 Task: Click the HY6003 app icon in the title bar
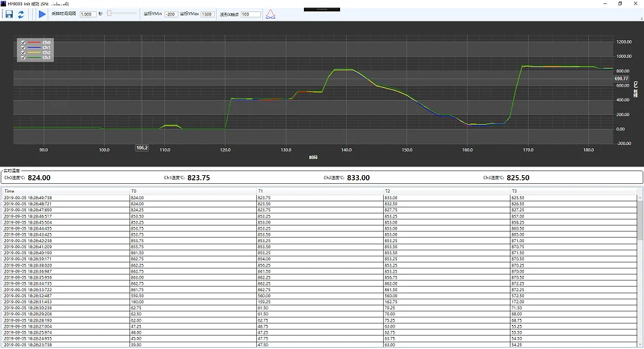coord(3,4)
